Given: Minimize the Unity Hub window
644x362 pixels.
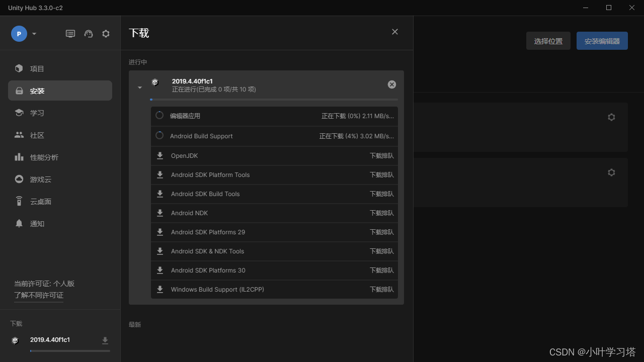Looking at the screenshot, I should (x=586, y=8).
